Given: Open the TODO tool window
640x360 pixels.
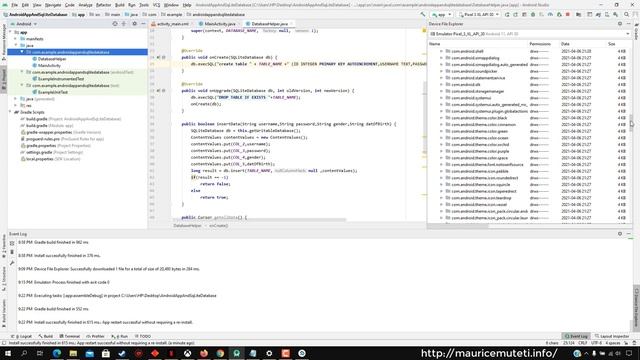Looking at the screenshot, I should point(143,336).
